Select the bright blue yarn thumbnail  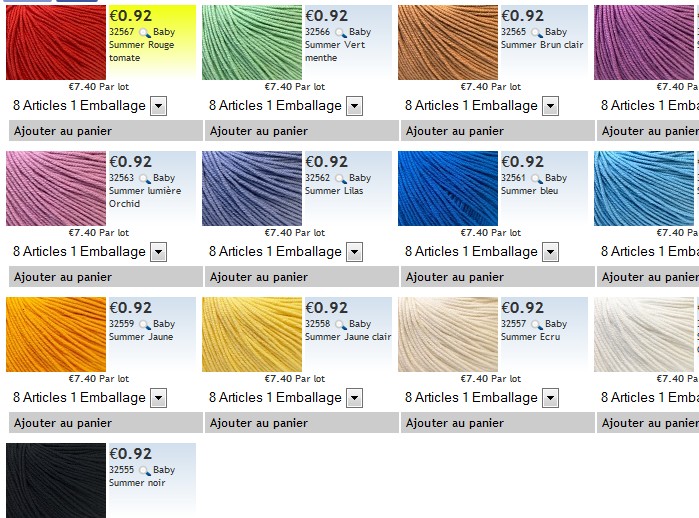pyautogui.click(x=448, y=189)
